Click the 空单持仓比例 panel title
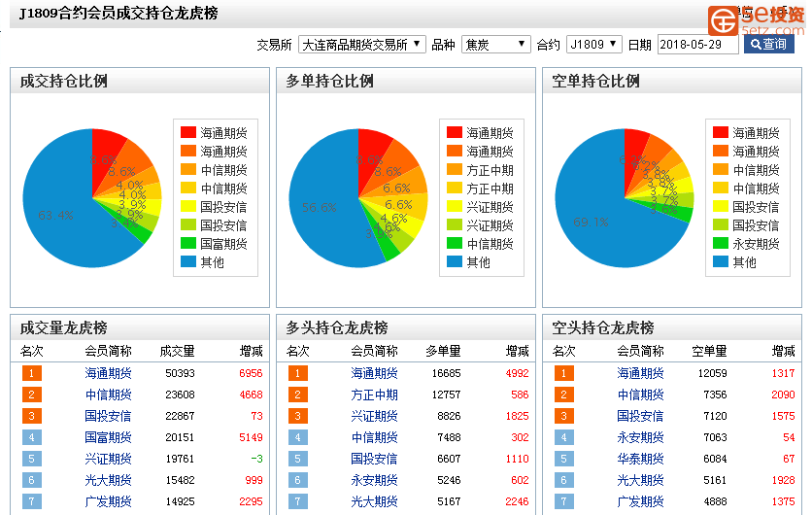This screenshot has height=515, width=812. tap(596, 81)
